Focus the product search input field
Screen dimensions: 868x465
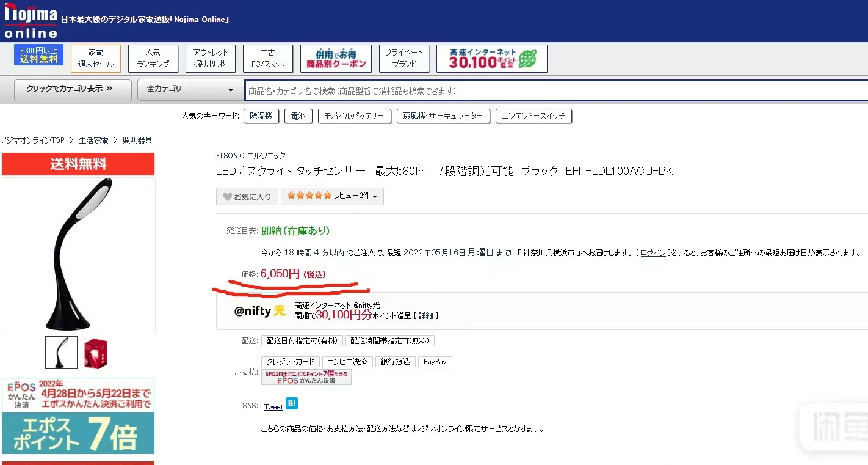point(556,90)
